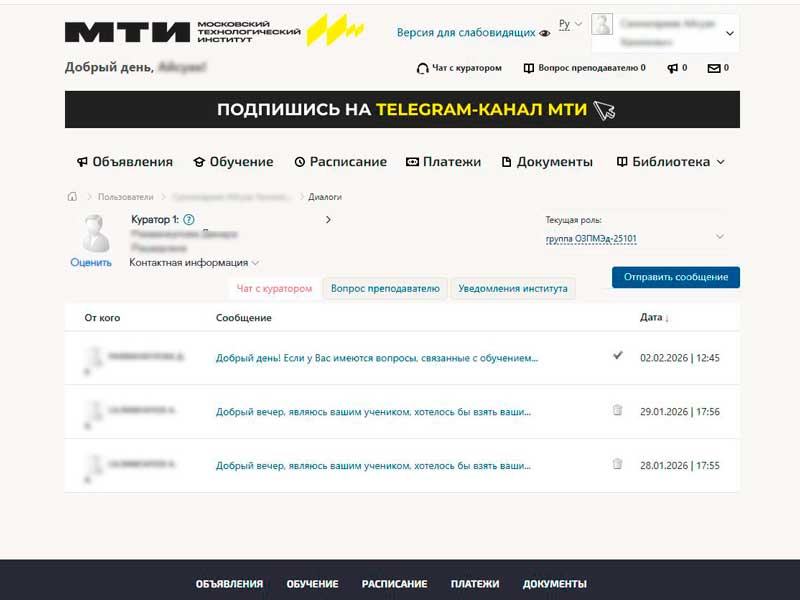Open the Платежи menu item
Image resolution: width=800 pixels, height=600 pixels.
pos(443,162)
